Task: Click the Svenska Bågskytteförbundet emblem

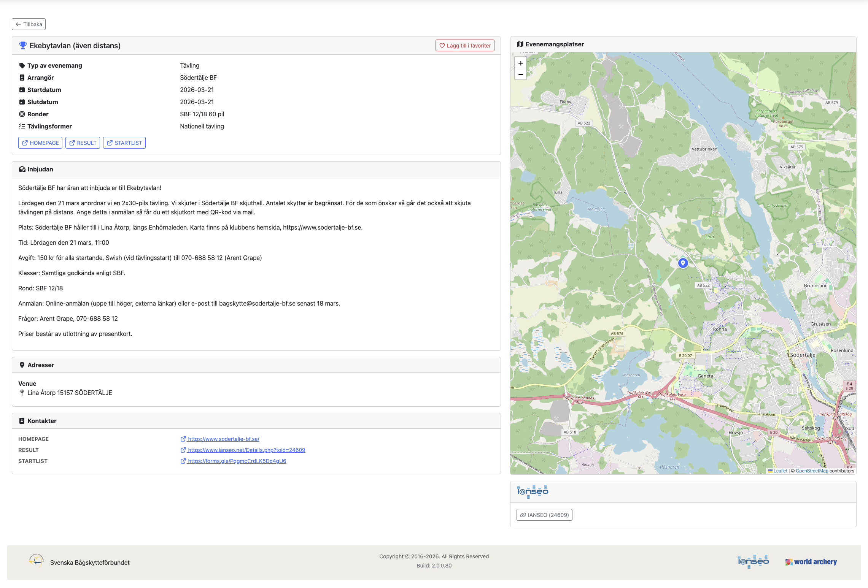Action: [x=36, y=561]
